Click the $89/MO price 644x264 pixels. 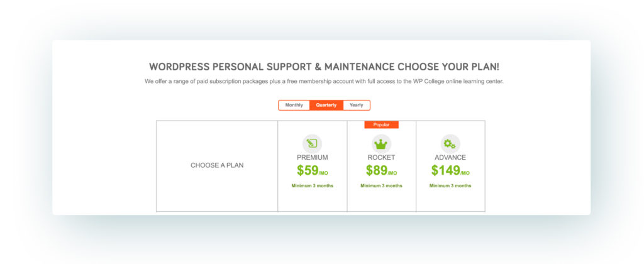coord(381,170)
